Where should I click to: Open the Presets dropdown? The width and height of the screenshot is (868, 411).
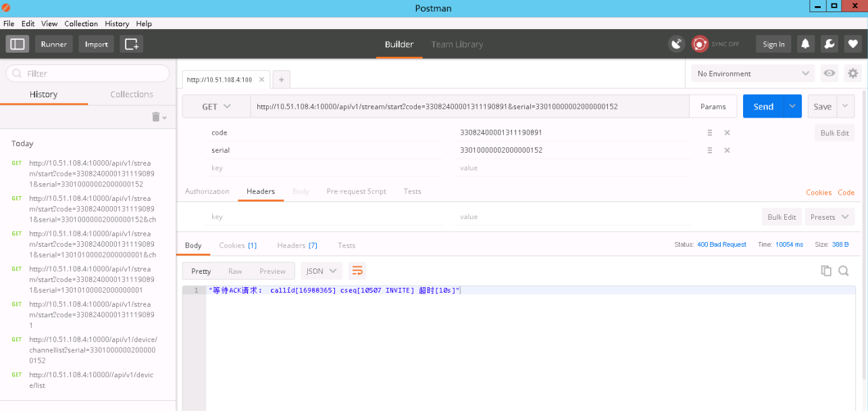(829, 217)
